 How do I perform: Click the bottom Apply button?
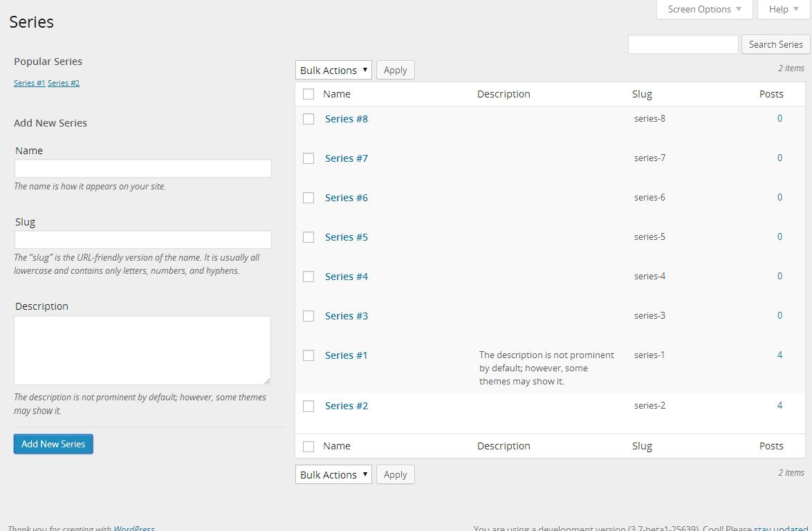click(x=395, y=474)
